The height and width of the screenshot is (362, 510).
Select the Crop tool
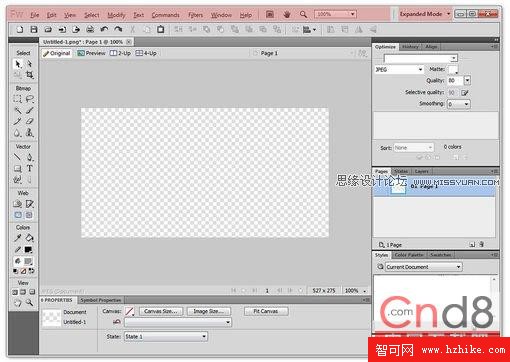30,75
